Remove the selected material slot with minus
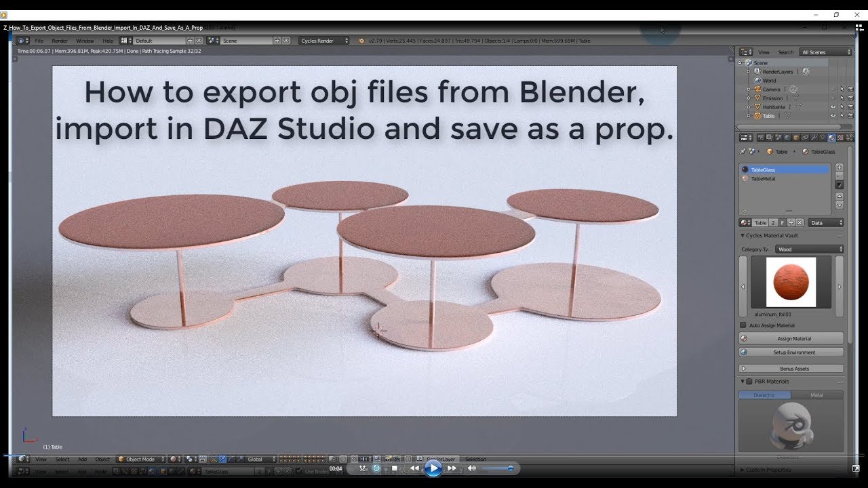This screenshot has height=488, width=868. [x=840, y=176]
